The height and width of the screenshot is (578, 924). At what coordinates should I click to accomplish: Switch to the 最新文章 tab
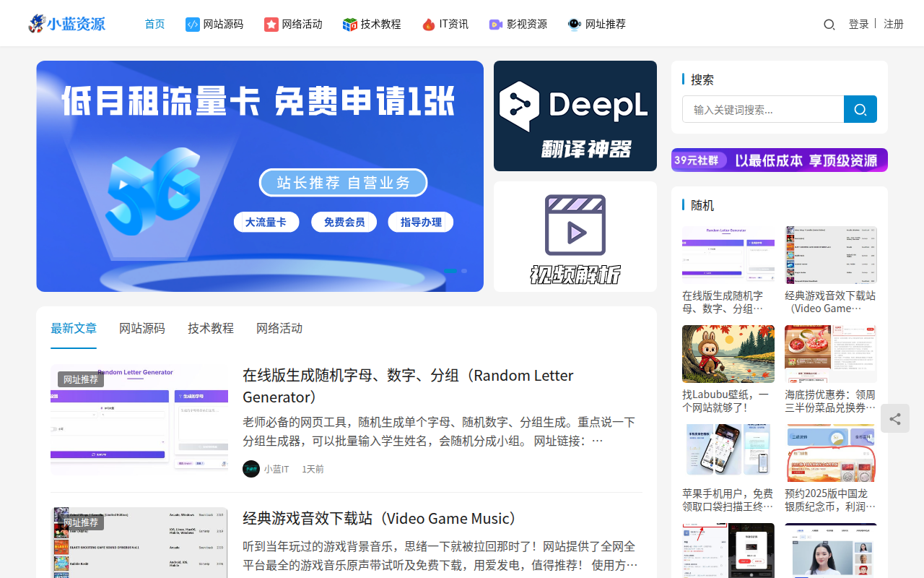(x=74, y=328)
